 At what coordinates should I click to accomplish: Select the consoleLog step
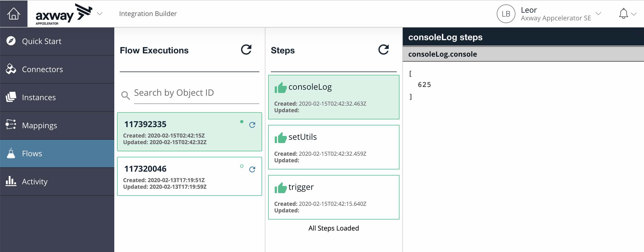(334, 97)
